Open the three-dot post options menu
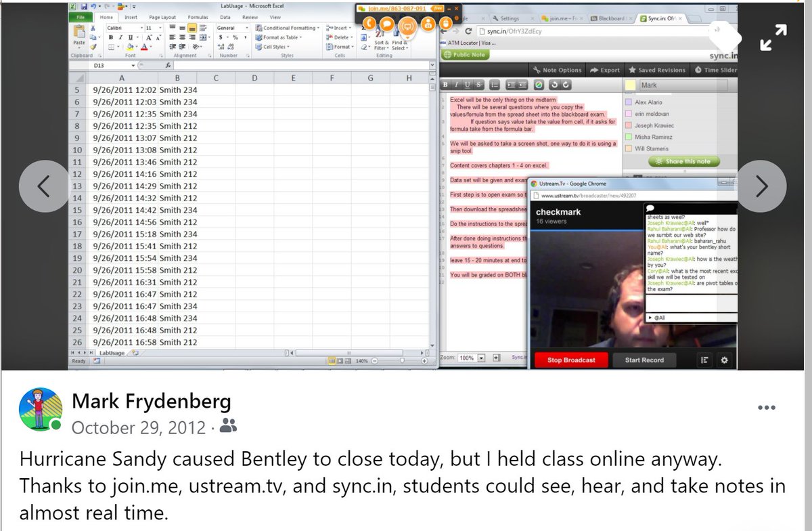The height and width of the screenshot is (531, 812). pyautogui.click(x=766, y=408)
